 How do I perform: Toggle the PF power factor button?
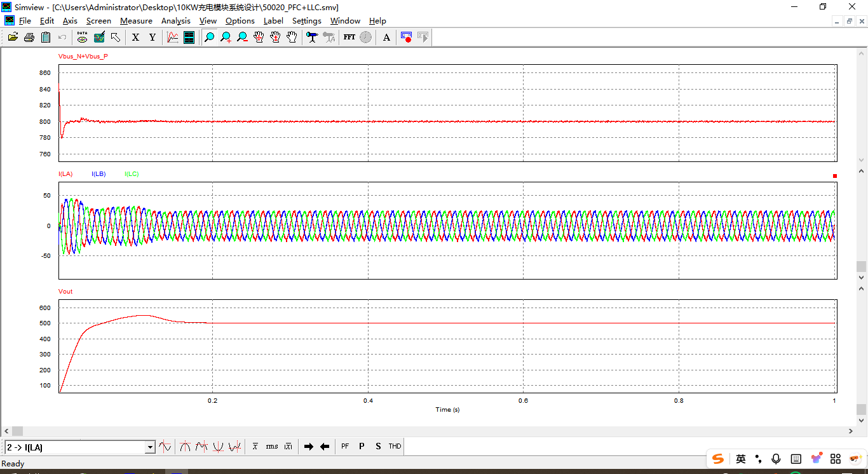tap(345, 447)
